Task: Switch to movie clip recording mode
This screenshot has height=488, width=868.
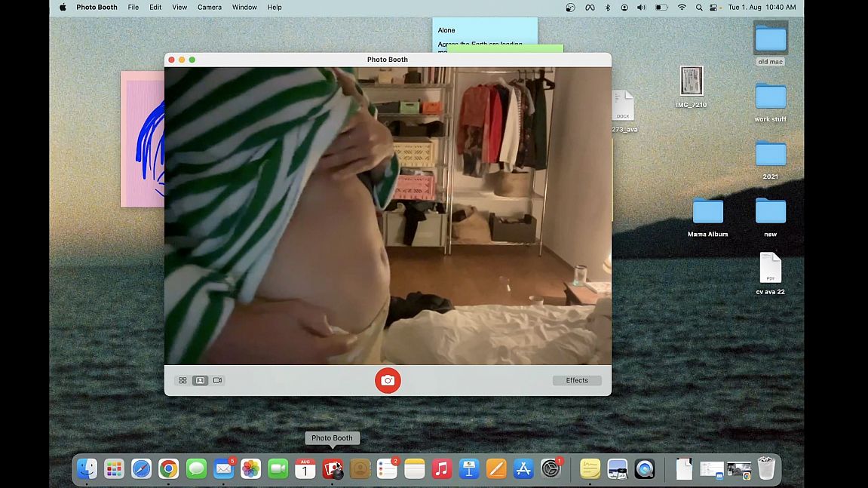Action: [217, 380]
